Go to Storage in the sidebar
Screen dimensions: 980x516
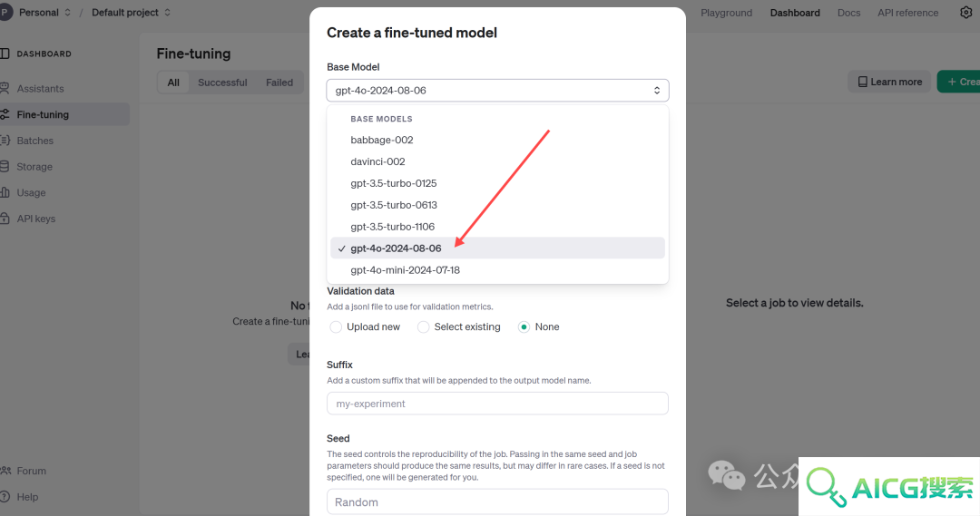(34, 167)
